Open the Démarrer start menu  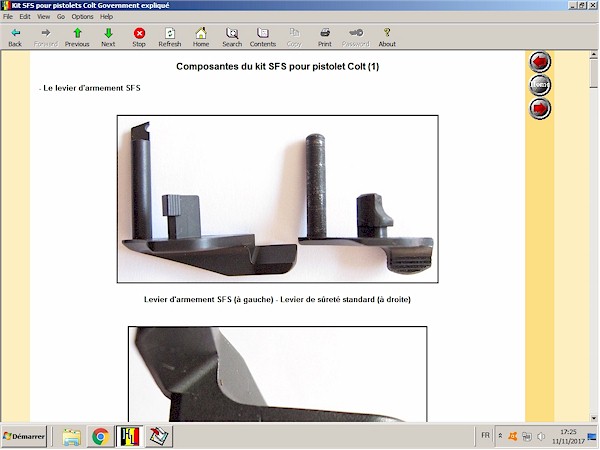(x=24, y=436)
